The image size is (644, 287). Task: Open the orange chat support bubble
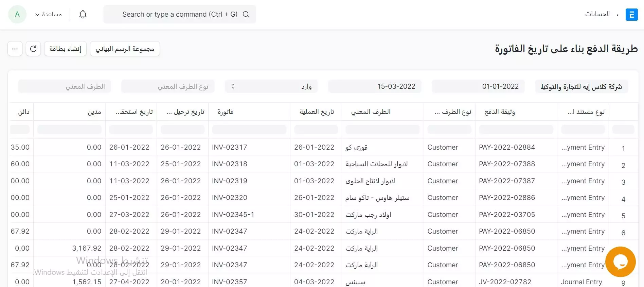pyautogui.click(x=620, y=262)
